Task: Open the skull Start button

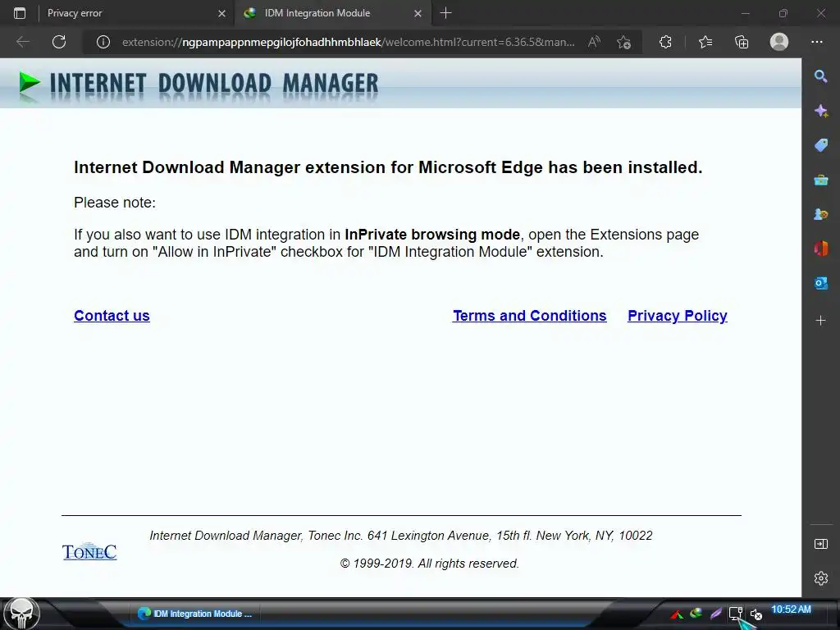Action: click(21, 614)
